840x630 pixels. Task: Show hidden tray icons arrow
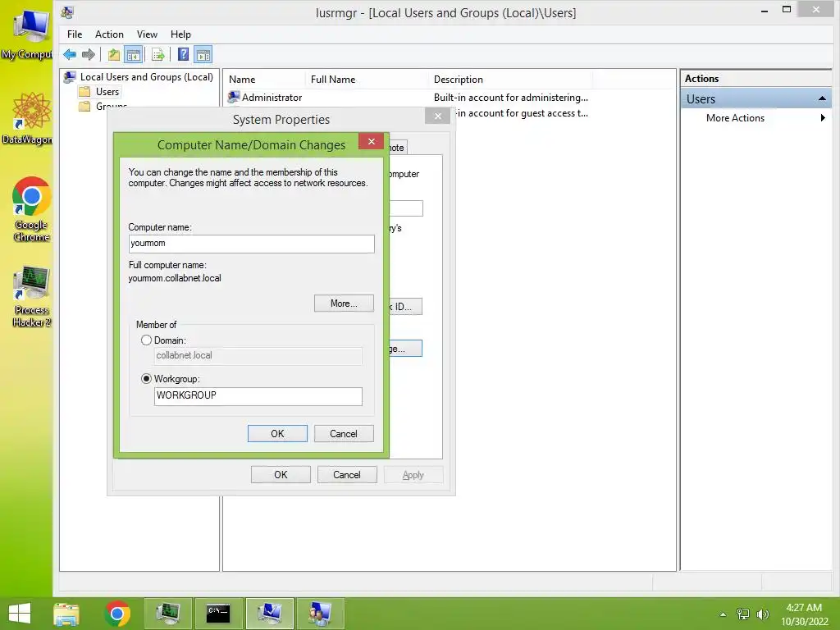pos(723,614)
